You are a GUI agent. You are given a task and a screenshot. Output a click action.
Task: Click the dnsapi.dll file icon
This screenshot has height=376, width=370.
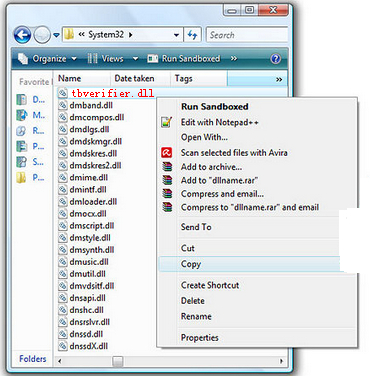click(x=63, y=298)
